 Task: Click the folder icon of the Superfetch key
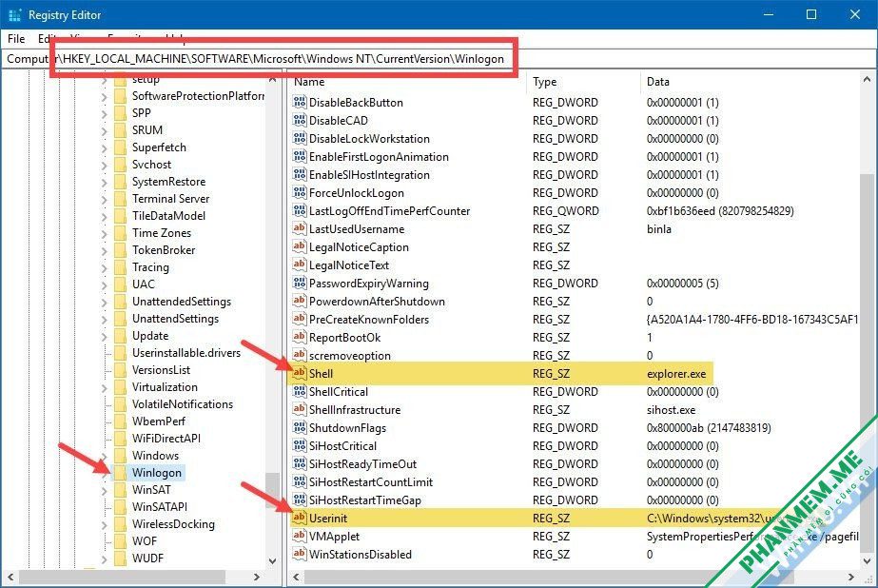tap(120, 147)
